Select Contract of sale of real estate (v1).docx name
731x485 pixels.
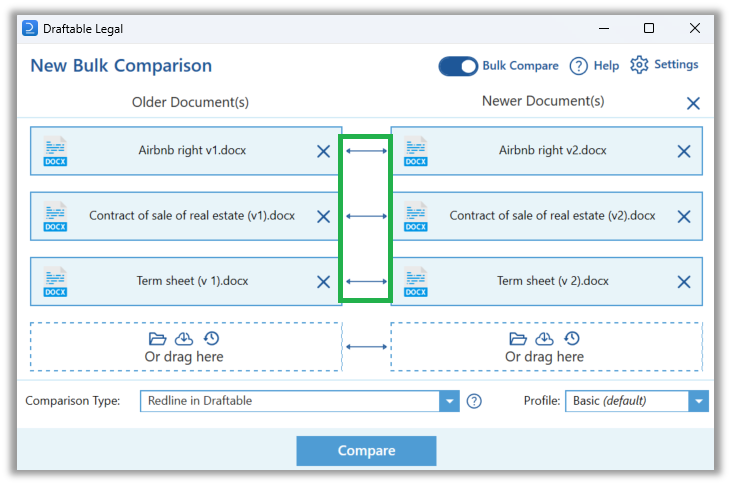(192, 215)
